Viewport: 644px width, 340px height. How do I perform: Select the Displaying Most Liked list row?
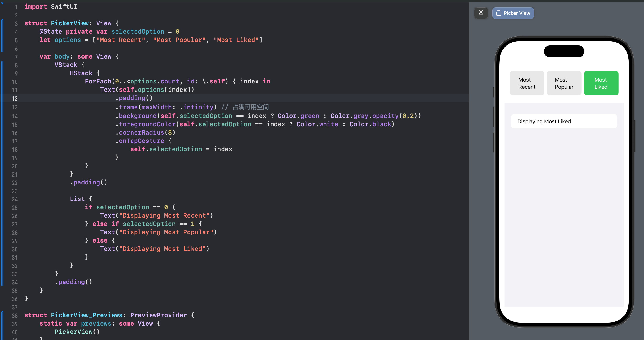coord(564,121)
